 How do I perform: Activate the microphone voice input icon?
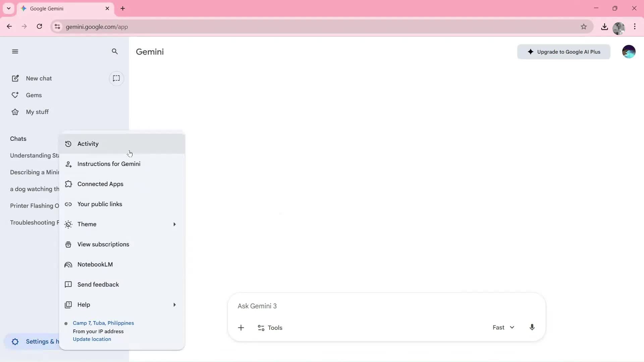(x=532, y=327)
